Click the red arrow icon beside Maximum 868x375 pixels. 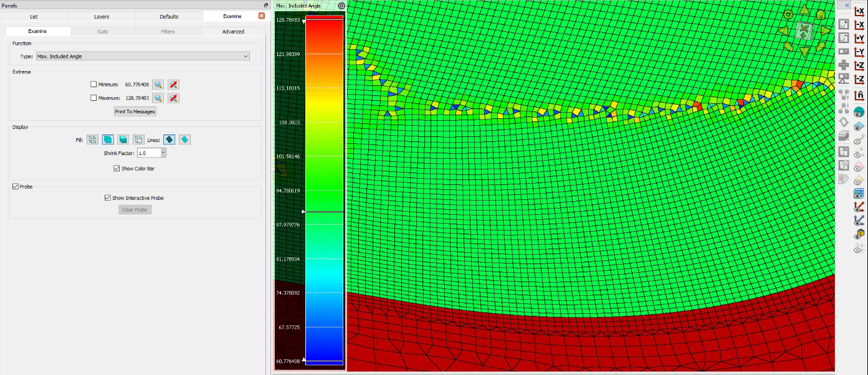tap(174, 98)
